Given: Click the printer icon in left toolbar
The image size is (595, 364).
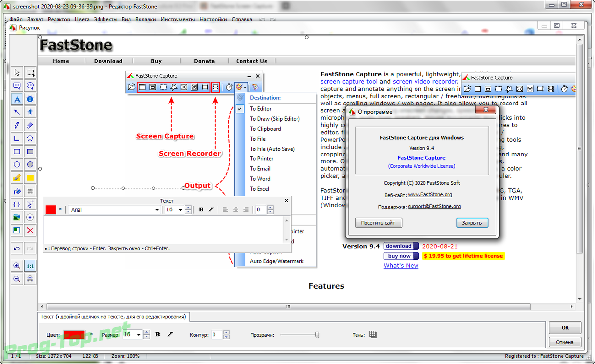Looking at the screenshot, I should [30, 279].
